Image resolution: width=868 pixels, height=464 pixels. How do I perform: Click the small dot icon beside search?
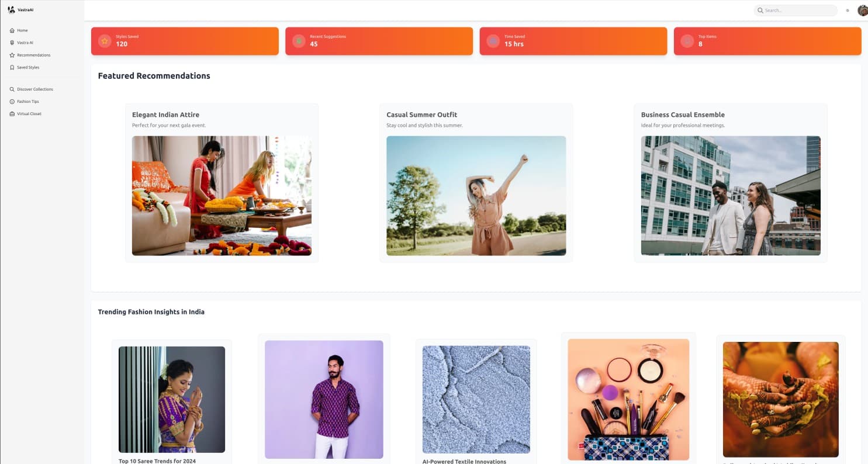tap(848, 11)
